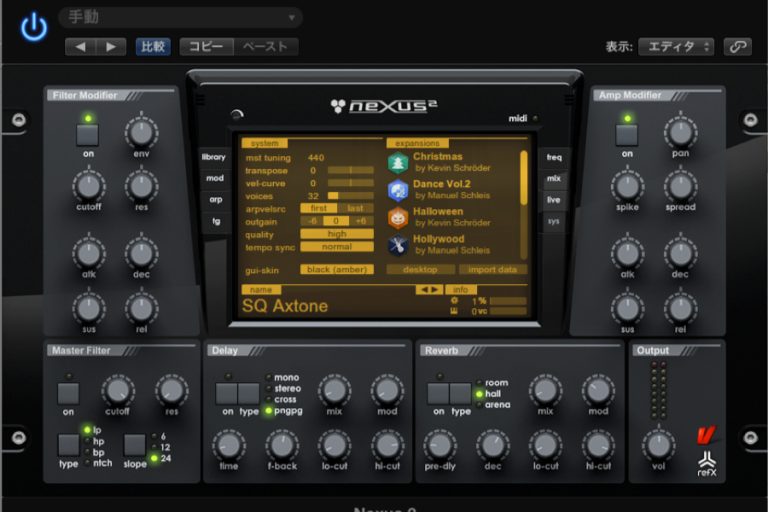Click the Filter Modifier cutoff knob
The image size is (768, 512).
pos(89,185)
